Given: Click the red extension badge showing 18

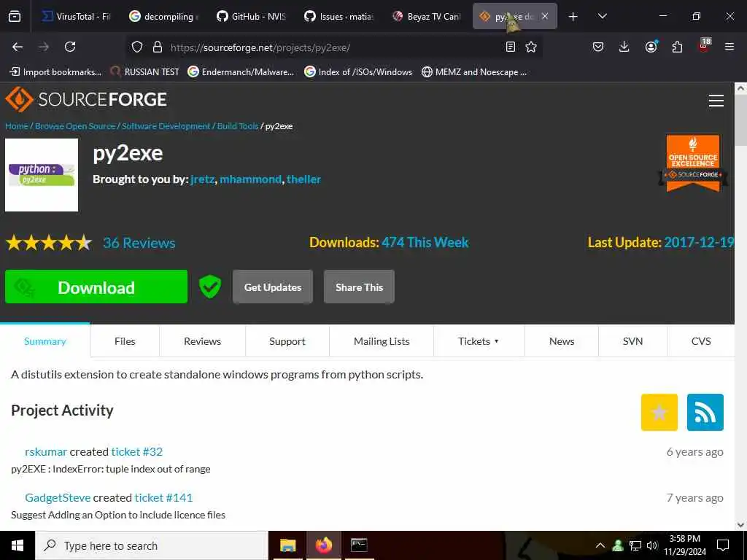Looking at the screenshot, I should [704, 45].
